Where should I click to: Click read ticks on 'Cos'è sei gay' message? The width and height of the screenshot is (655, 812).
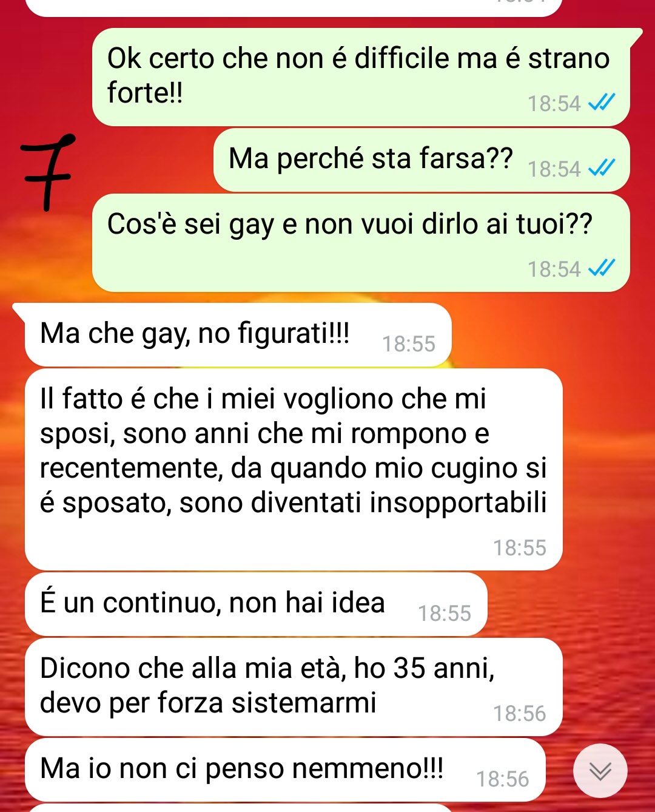pos(602,268)
